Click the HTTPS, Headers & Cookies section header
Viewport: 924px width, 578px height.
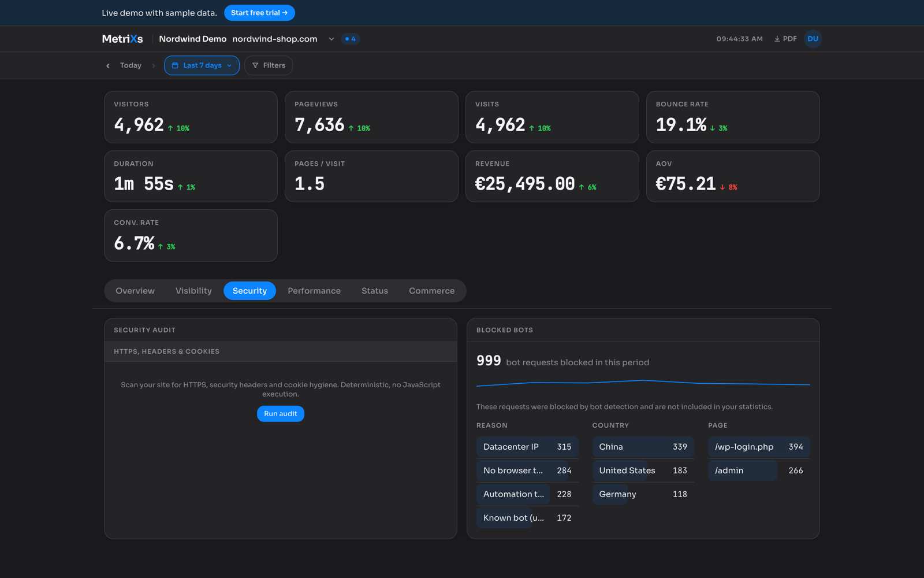click(x=281, y=351)
